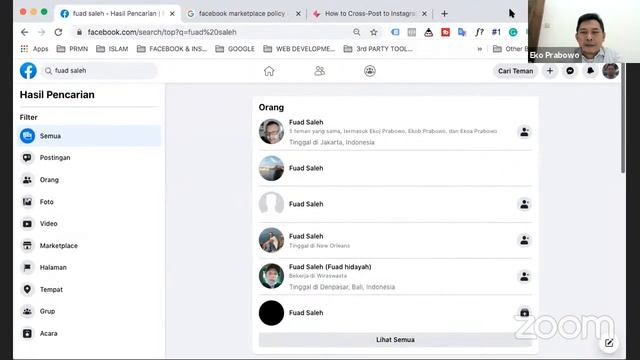Switch to facebook marketplace policy tab

[243, 13]
